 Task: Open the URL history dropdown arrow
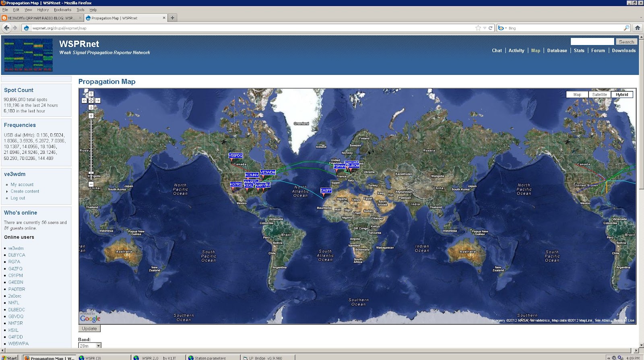point(485,28)
